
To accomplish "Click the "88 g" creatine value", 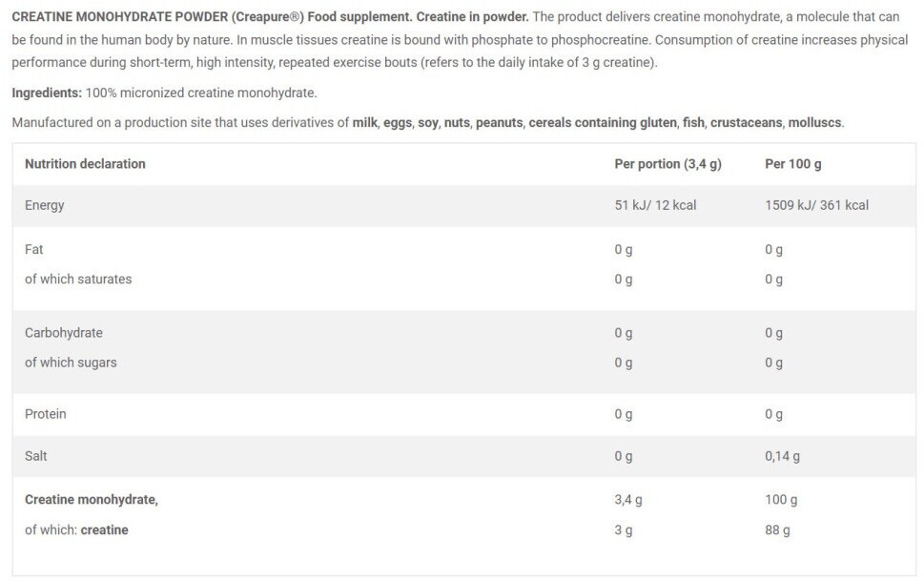I will click(777, 529).
